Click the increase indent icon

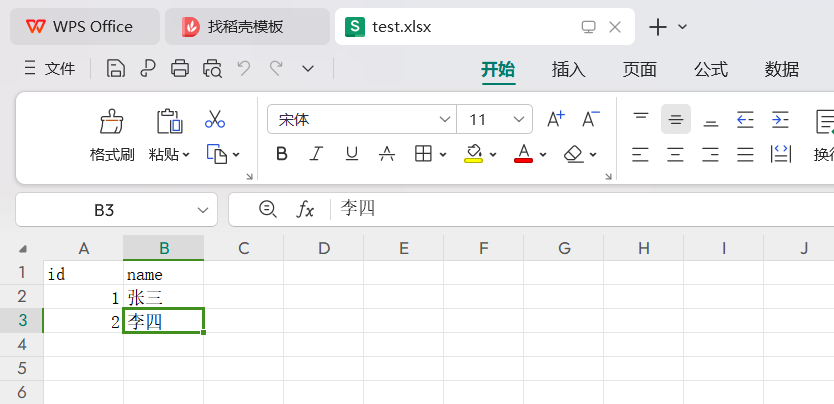tap(780, 120)
